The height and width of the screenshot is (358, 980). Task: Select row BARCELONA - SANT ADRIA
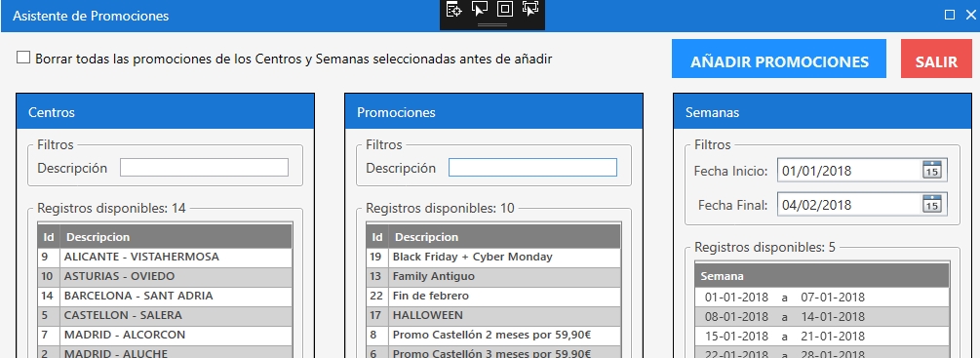(165, 296)
